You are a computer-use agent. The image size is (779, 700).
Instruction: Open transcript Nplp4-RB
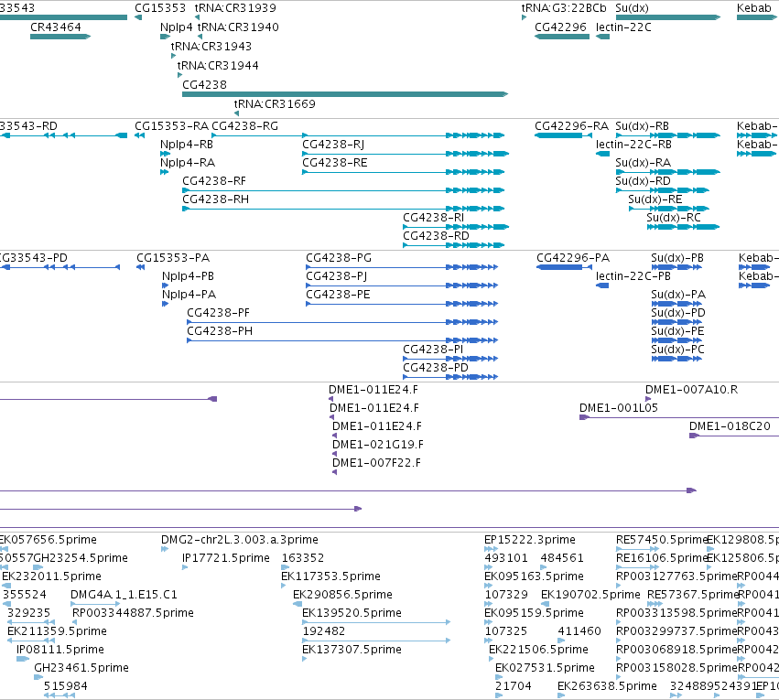pos(187,145)
